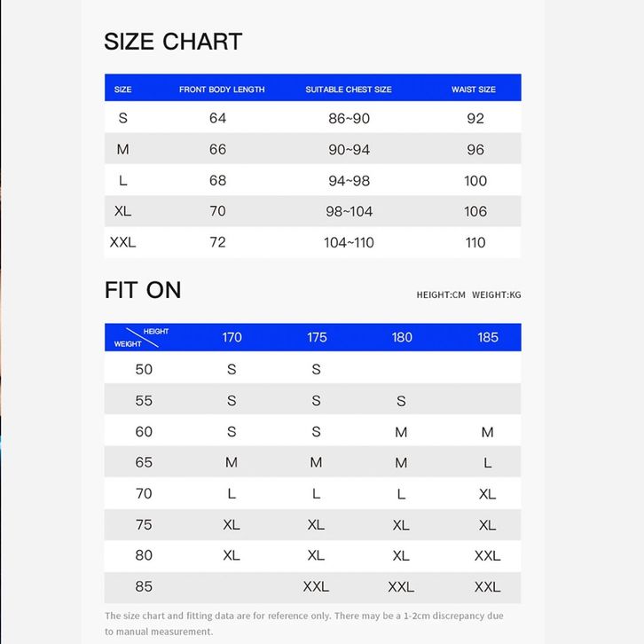
Task: Click the WAIST SIZE column header
Action: pos(474,90)
